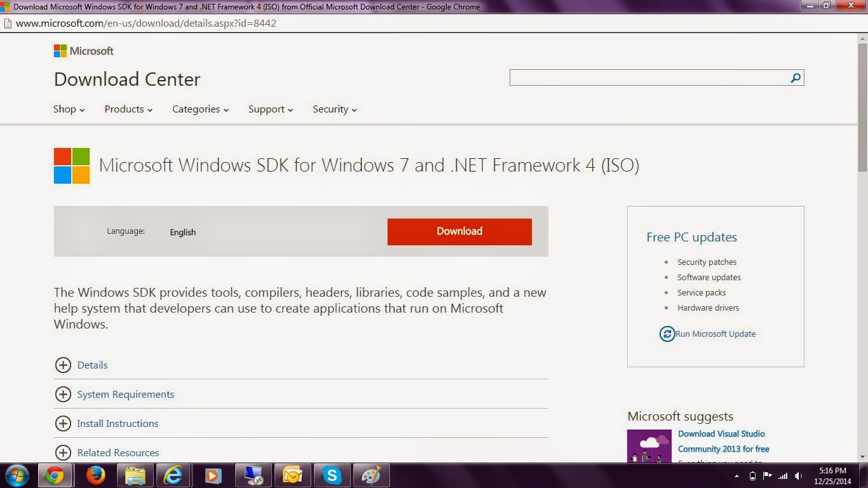Show hidden tray icons arrow
This screenshot has height=488, width=868.
pyautogui.click(x=737, y=476)
